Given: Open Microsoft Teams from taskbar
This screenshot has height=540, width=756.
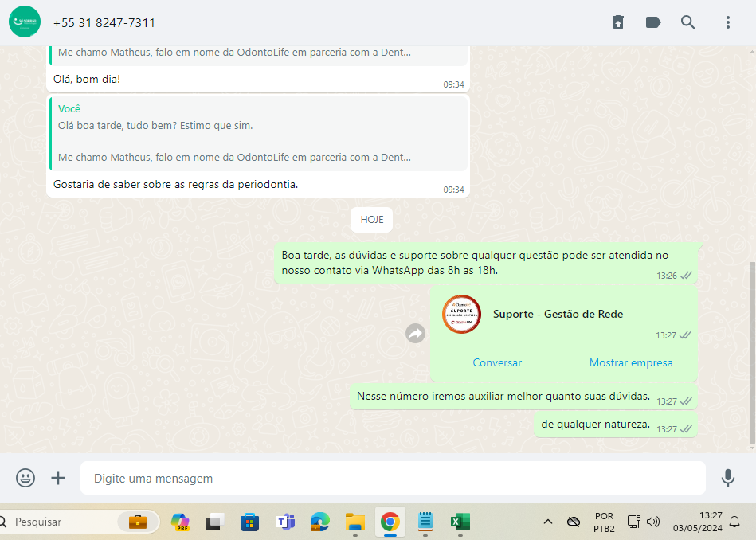Looking at the screenshot, I should 285,522.
